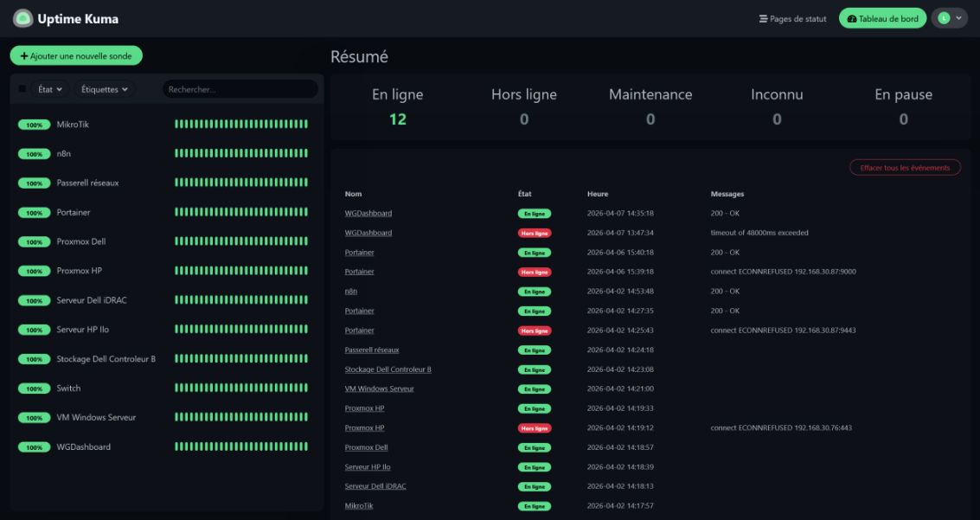Click the Switch heartbeat bar
Screen dimensions: 980x520
pos(241,388)
